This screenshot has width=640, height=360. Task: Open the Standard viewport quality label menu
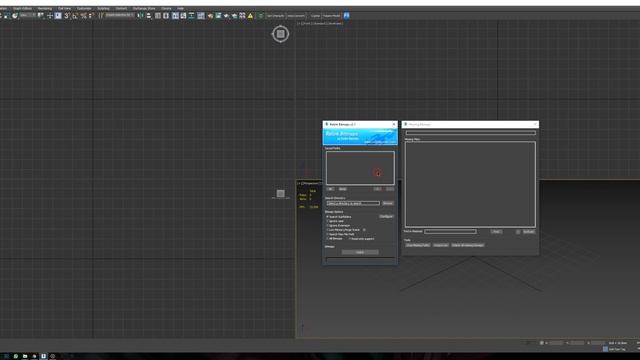coord(319,23)
